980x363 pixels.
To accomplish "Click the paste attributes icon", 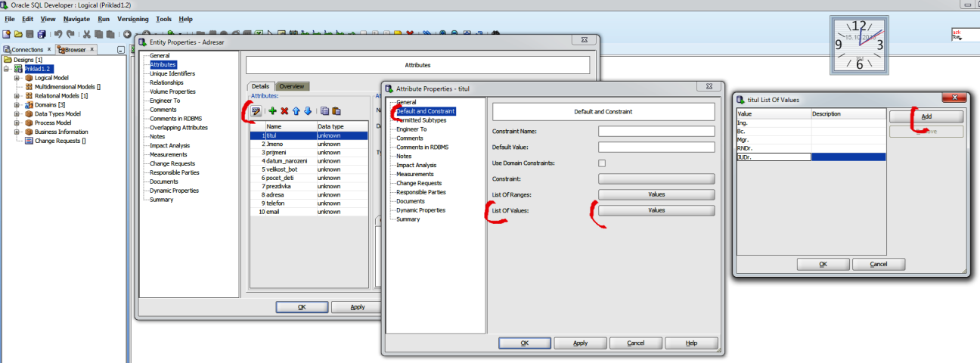I will click(336, 111).
